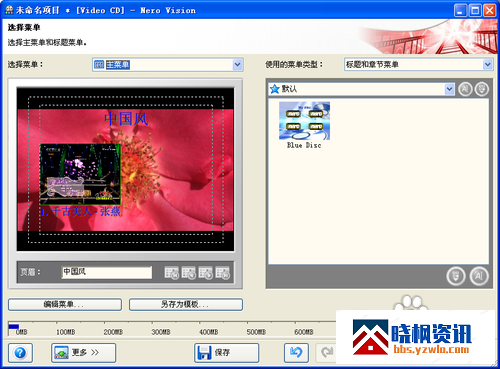Click the undo arrow button

pos(296,353)
